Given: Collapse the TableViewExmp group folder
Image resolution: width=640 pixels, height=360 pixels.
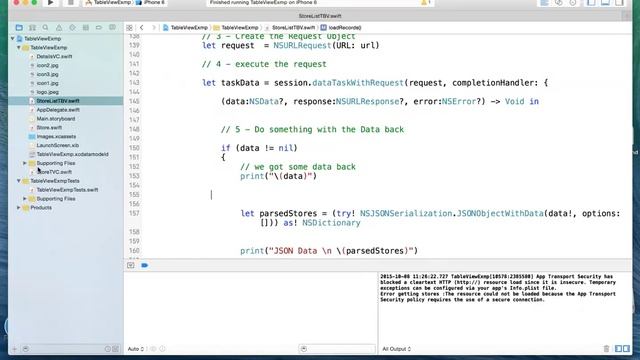Looking at the screenshot, I should pos(19,47).
